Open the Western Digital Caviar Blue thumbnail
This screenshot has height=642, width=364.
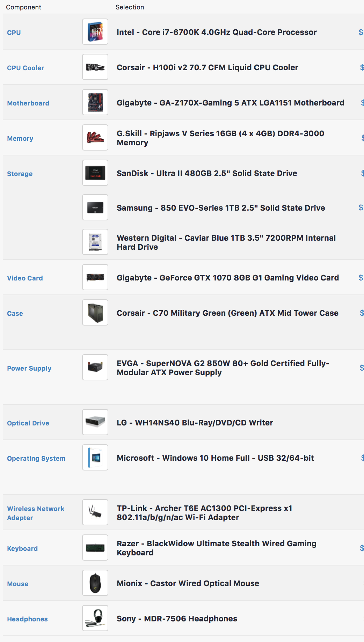tap(95, 242)
